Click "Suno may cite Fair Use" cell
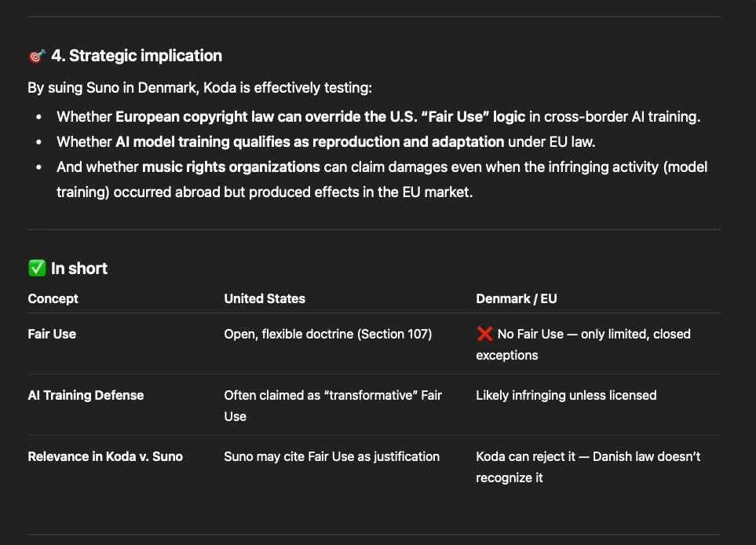This screenshot has height=545, width=756. coord(331,456)
